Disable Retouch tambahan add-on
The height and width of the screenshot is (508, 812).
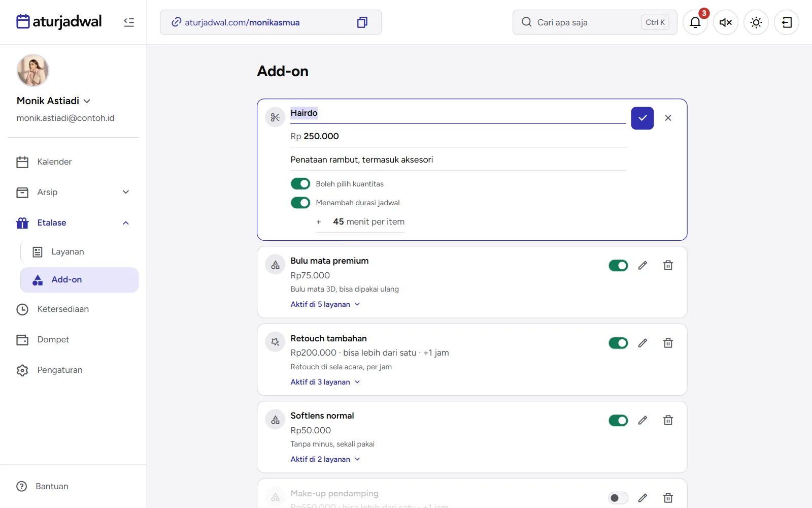coord(618,343)
